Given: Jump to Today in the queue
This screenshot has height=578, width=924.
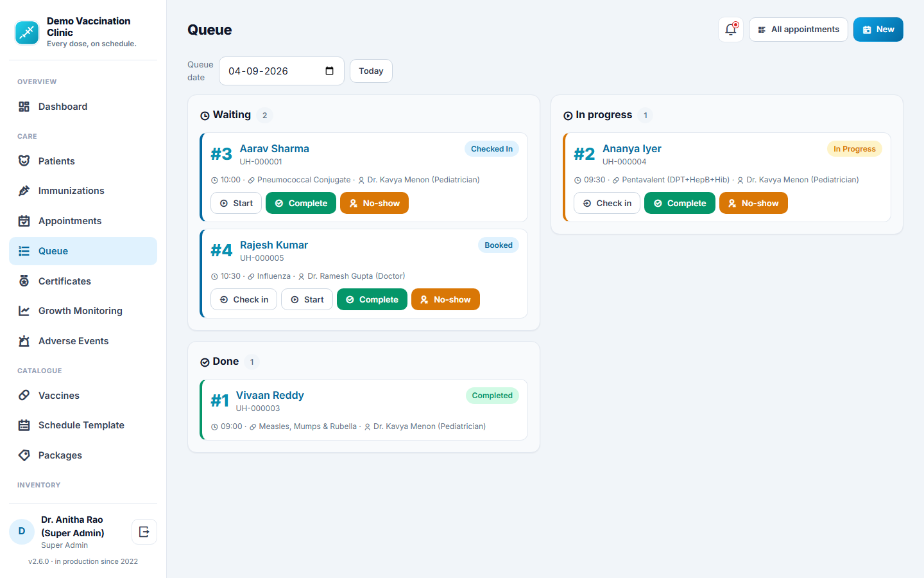Looking at the screenshot, I should (371, 71).
